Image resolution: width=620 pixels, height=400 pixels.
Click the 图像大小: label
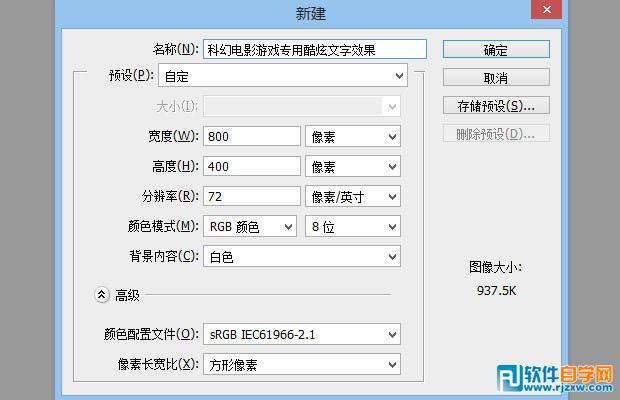click(x=495, y=267)
